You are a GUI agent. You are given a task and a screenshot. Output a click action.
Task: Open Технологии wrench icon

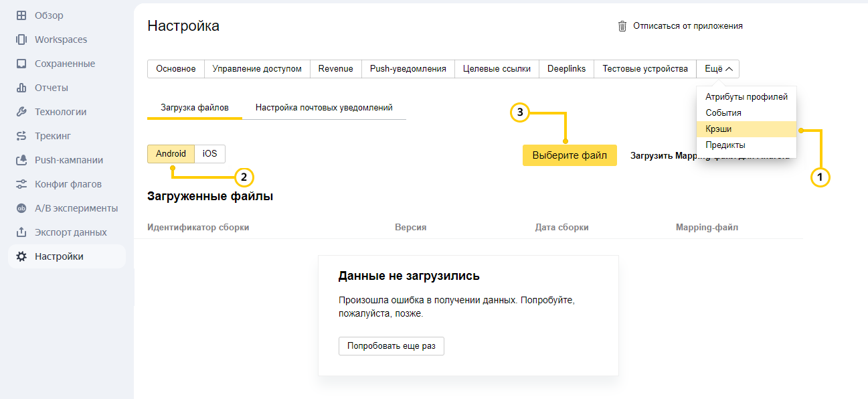pos(21,112)
